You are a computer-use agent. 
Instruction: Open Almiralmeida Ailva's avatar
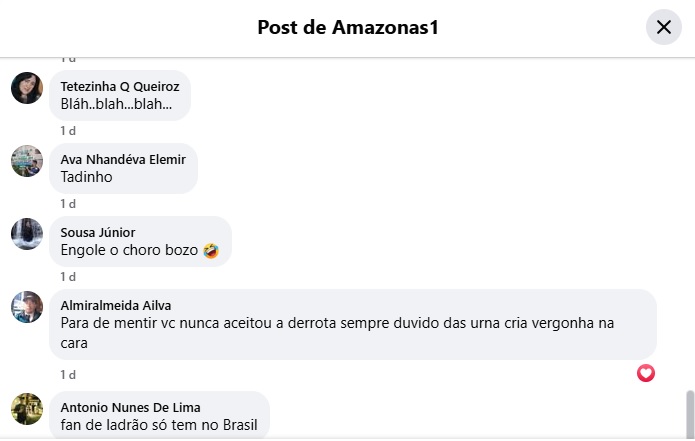tap(27, 307)
